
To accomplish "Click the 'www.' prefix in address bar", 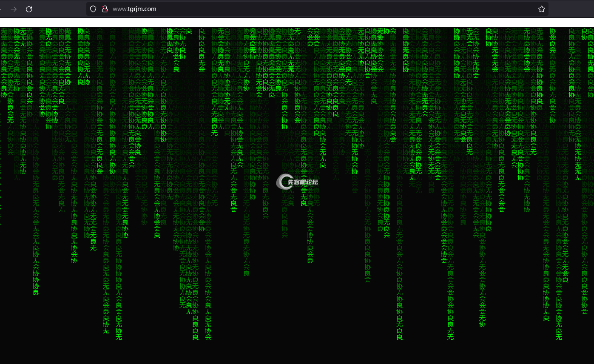I will pyautogui.click(x=119, y=9).
